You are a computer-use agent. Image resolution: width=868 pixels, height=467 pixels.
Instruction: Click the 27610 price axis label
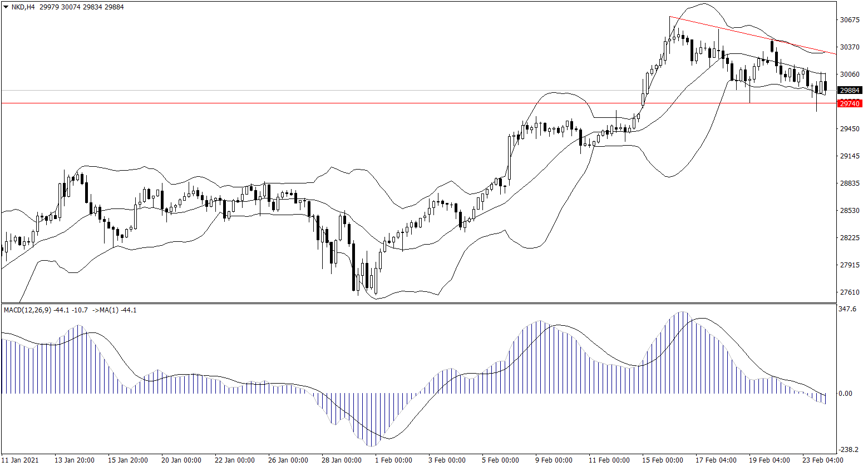tap(850, 292)
